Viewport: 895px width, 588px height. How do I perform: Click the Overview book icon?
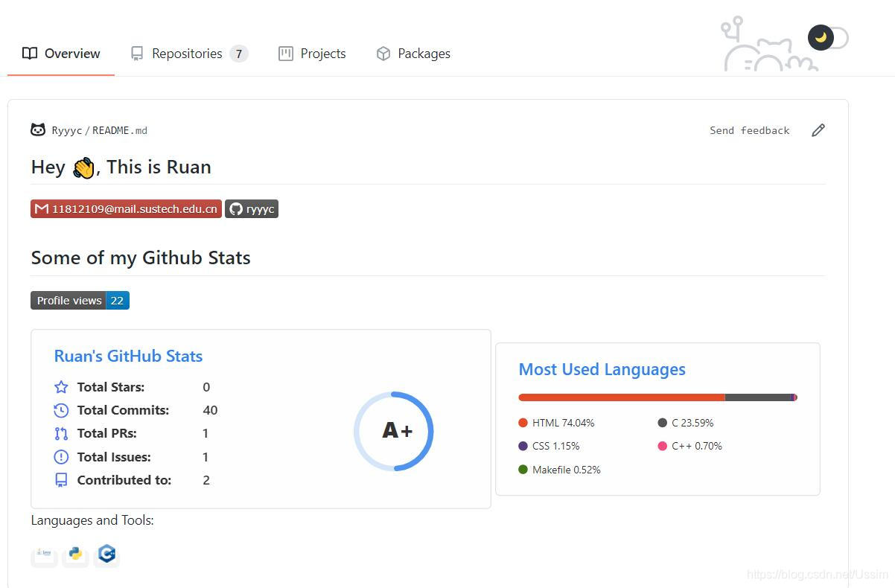click(30, 54)
